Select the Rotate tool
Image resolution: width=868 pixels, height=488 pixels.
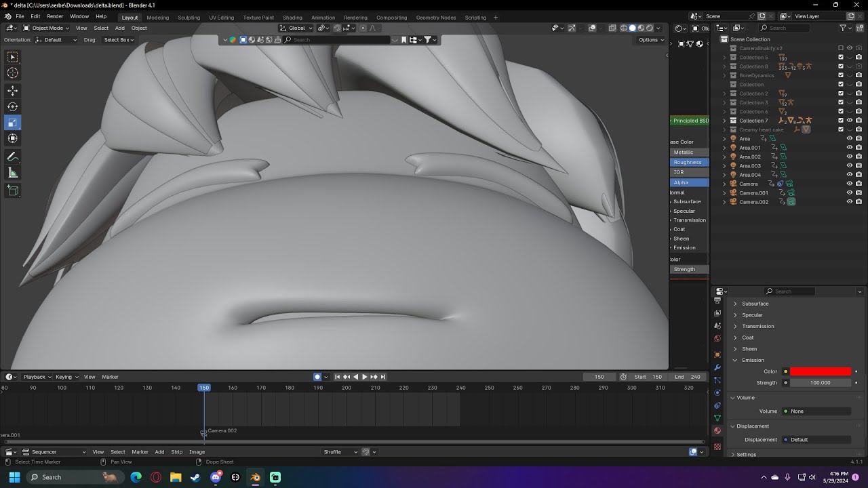tap(13, 106)
